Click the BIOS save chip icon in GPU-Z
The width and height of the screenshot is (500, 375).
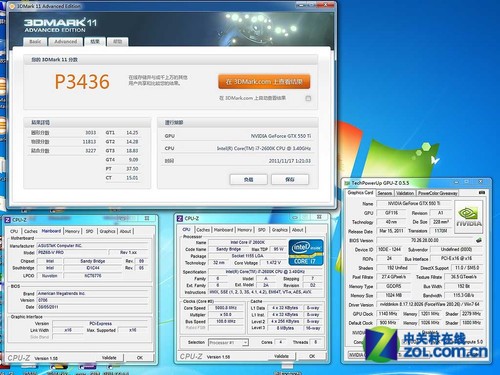pos(479,240)
